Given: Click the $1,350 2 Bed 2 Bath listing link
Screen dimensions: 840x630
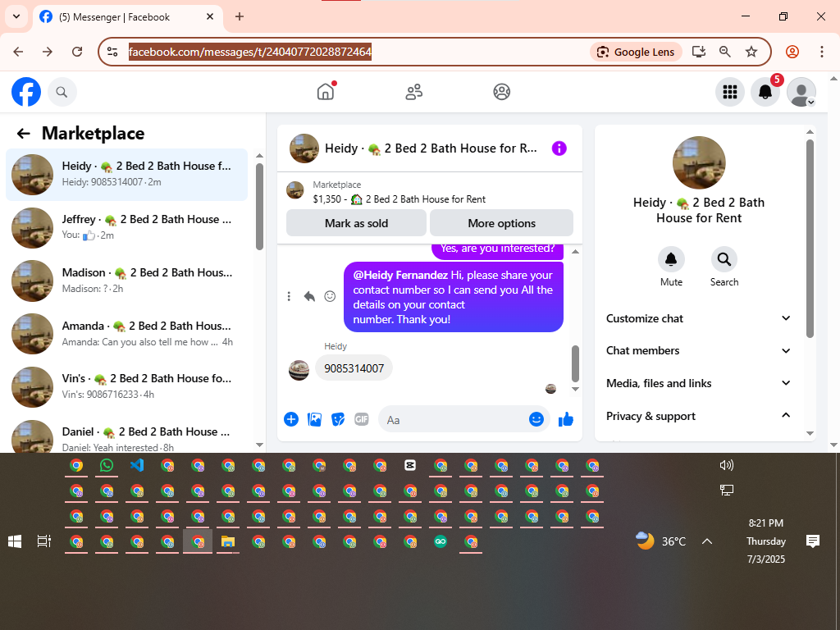Looking at the screenshot, I should [x=399, y=199].
